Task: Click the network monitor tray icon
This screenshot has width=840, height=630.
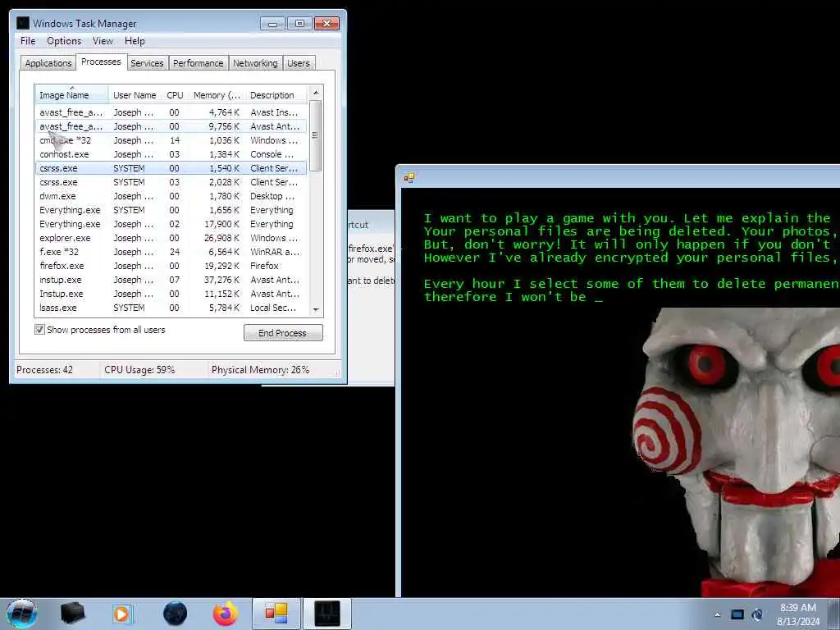Action: (737, 614)
